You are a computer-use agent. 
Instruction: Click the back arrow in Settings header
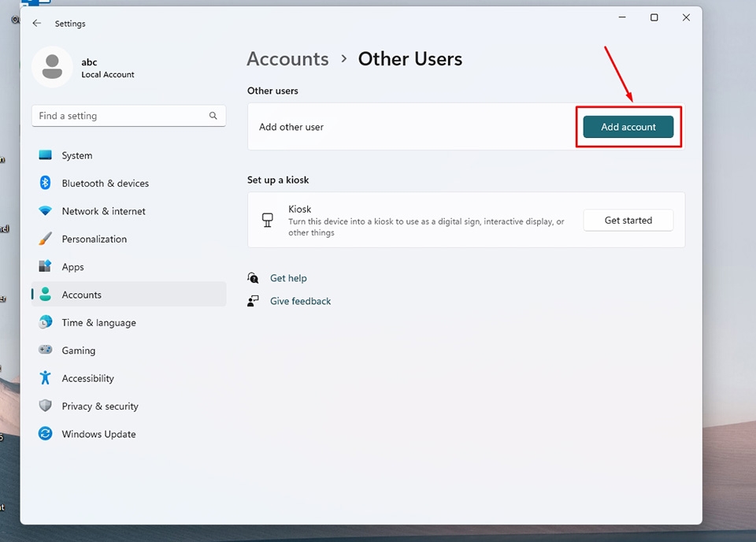(x=37, y=23)
